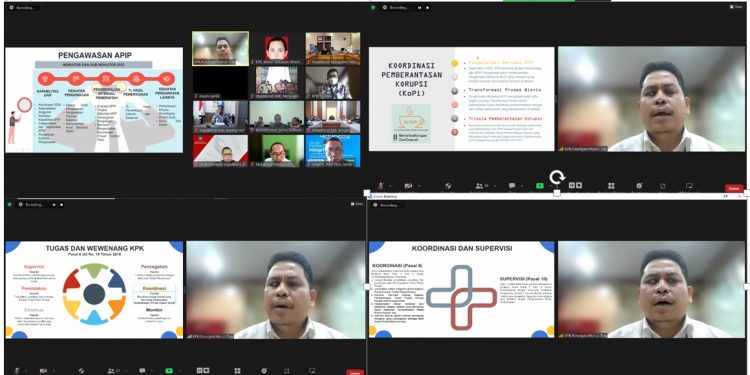Click the two-boxes icon in top-right Zoom toolbar
The height and width of the screenshot is (375, 750).
point(575,186)
